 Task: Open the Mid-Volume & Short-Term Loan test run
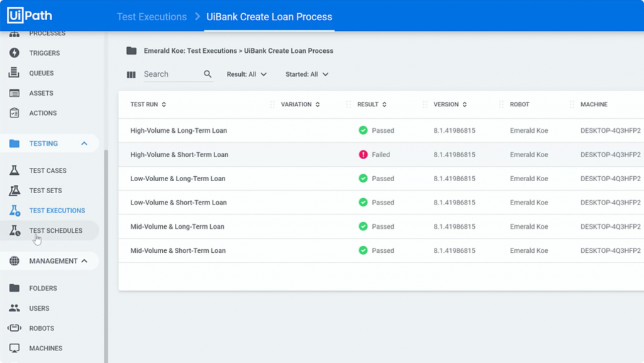click(x=178, y=250)
